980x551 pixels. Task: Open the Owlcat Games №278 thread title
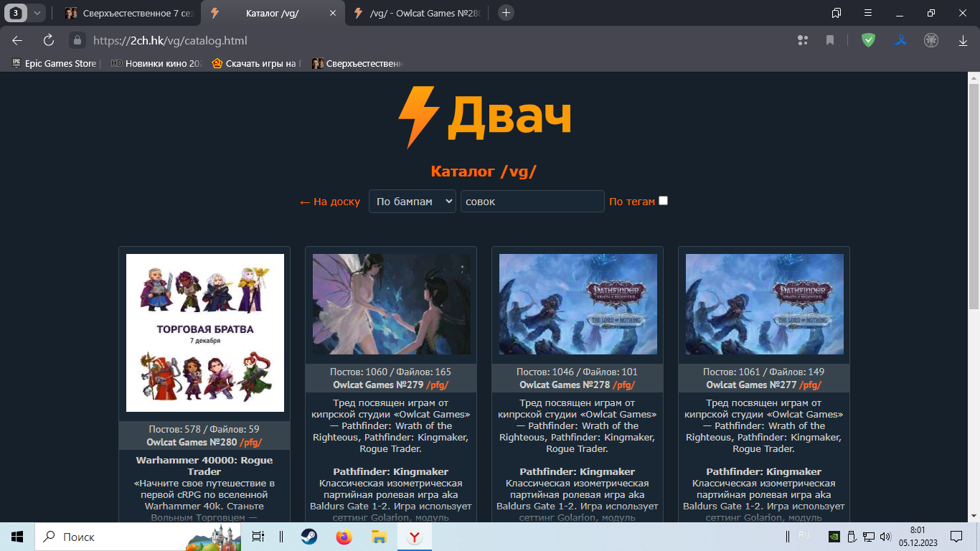point(565,385)
